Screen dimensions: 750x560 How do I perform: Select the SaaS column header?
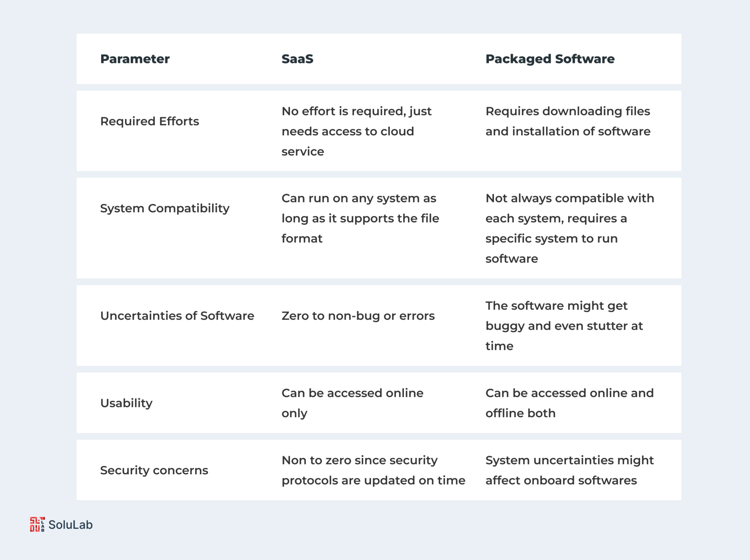coord(297,59)
